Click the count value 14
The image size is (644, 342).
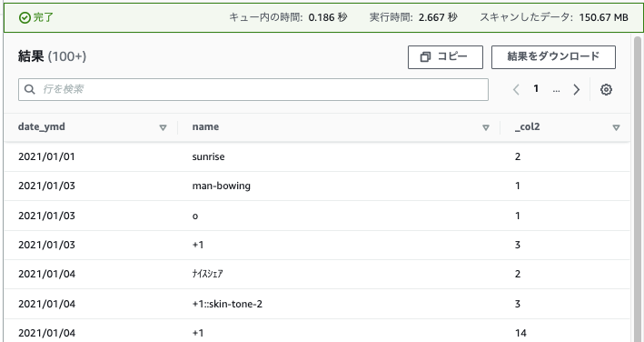coord(520,333)
